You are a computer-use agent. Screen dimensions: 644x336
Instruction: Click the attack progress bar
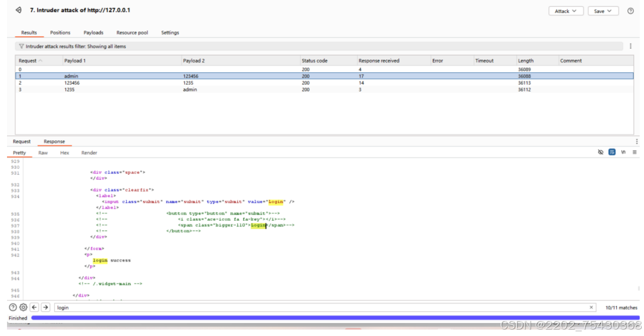click(x=335, y=318)
